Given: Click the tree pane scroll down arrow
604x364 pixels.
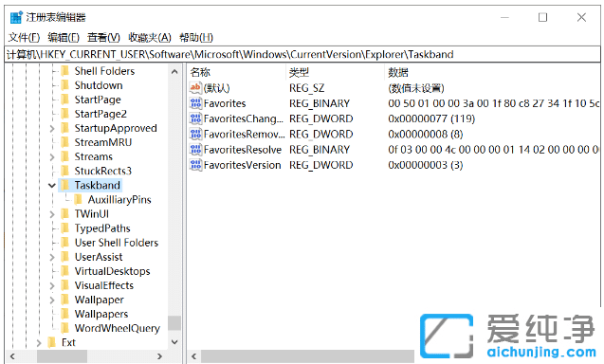Looking at the screenshot, I should [174, 342].
